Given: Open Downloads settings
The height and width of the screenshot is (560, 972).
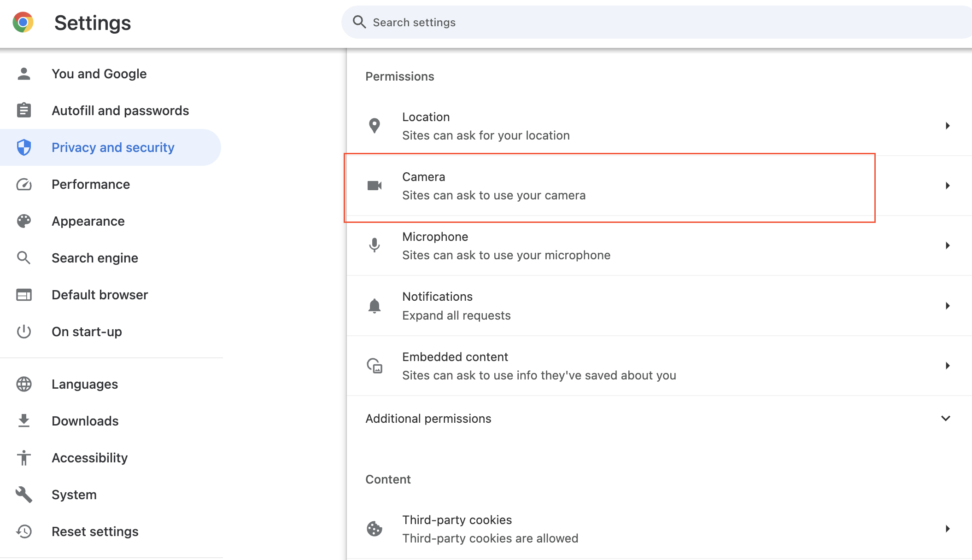Looking at the screenshot, I should 111,421.
